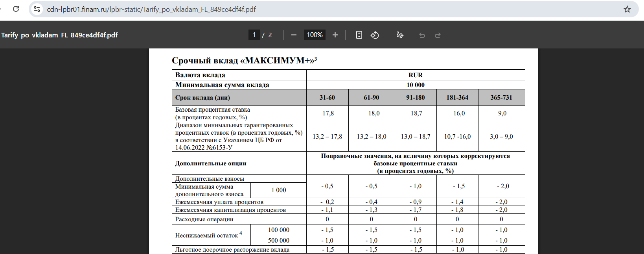Select the «- 0,9» monthly payment cell

coord(416,202)
